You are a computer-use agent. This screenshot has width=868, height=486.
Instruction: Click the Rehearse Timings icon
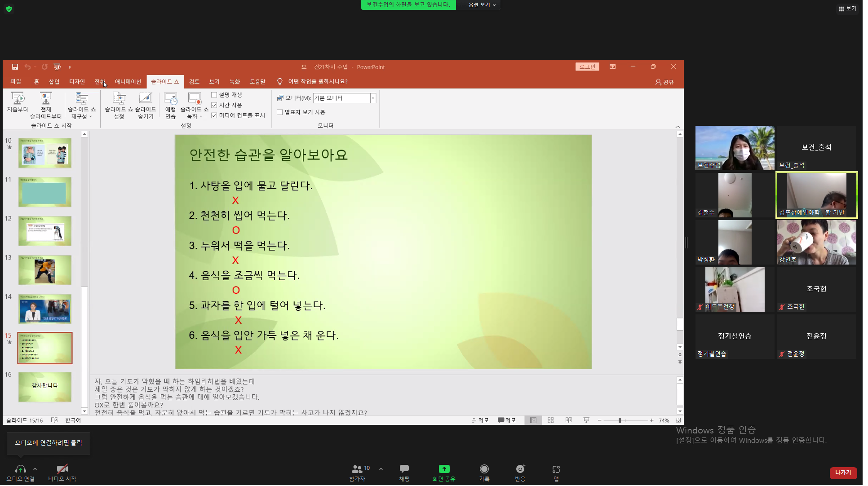pos(170,98)
